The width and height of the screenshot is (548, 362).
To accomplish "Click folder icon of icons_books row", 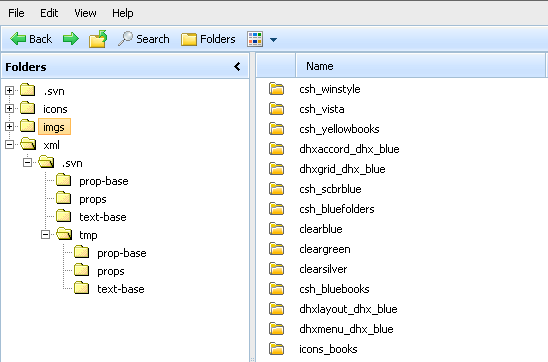I will 276,349.
